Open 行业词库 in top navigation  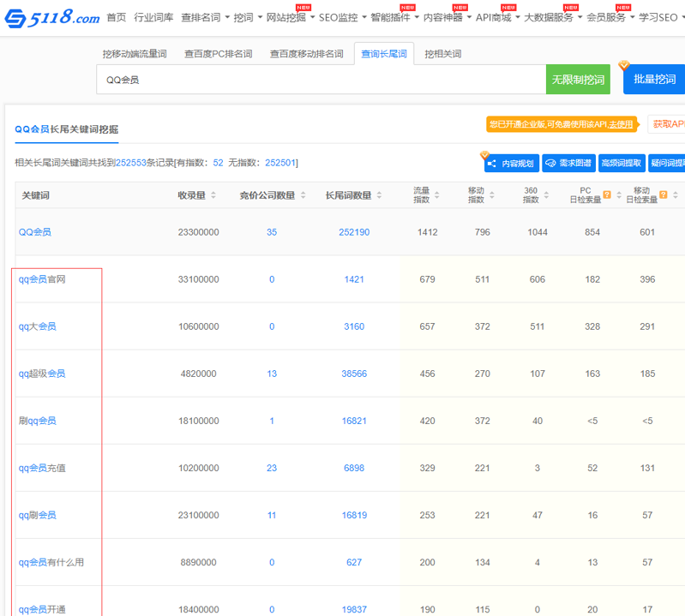(153, 17)
